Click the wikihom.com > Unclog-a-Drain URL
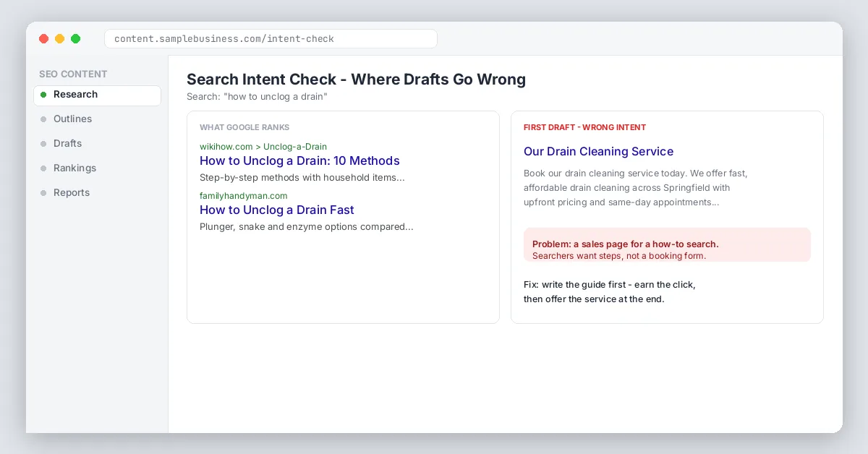 [x=263, y=147]
